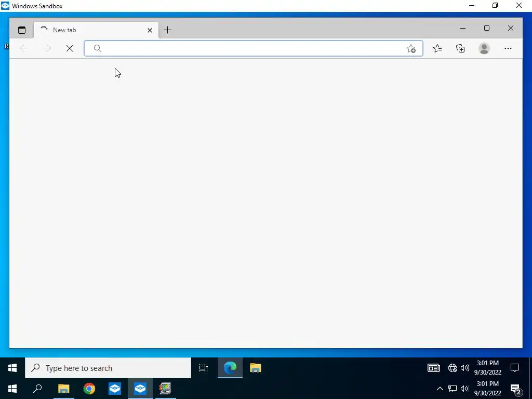This screenshot has height=399, width=532.
Task: Close the Windows Sandbox window
Action: coord(519,5)
